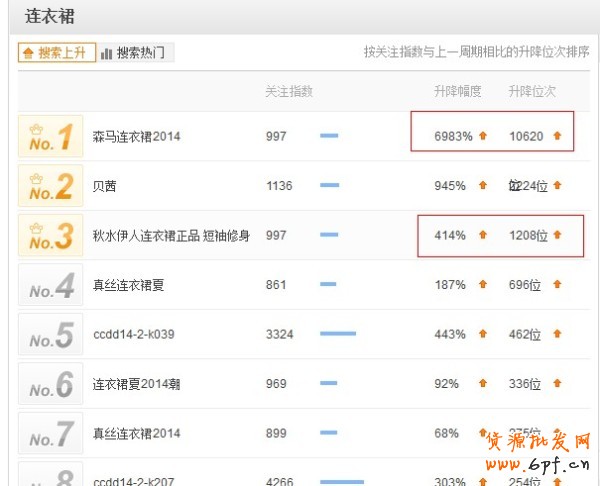Click the No.1 crown rank badge
600x486 pixels.
tap(50, 136)
